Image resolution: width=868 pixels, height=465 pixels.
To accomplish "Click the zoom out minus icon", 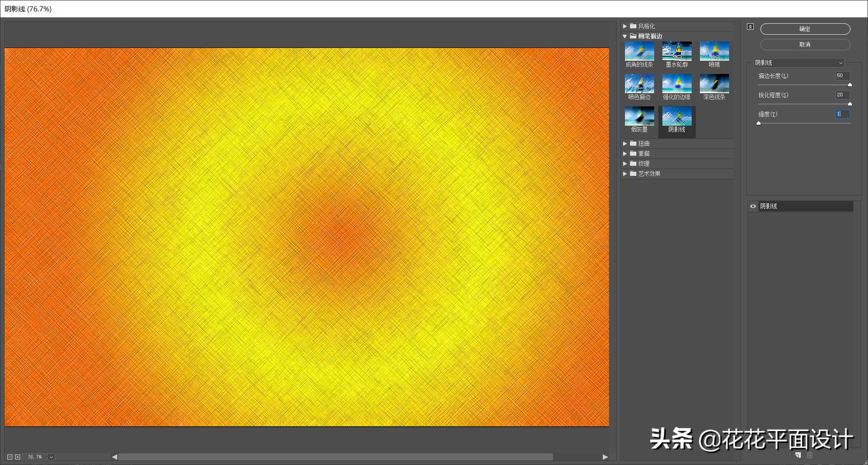I will 10,457.
